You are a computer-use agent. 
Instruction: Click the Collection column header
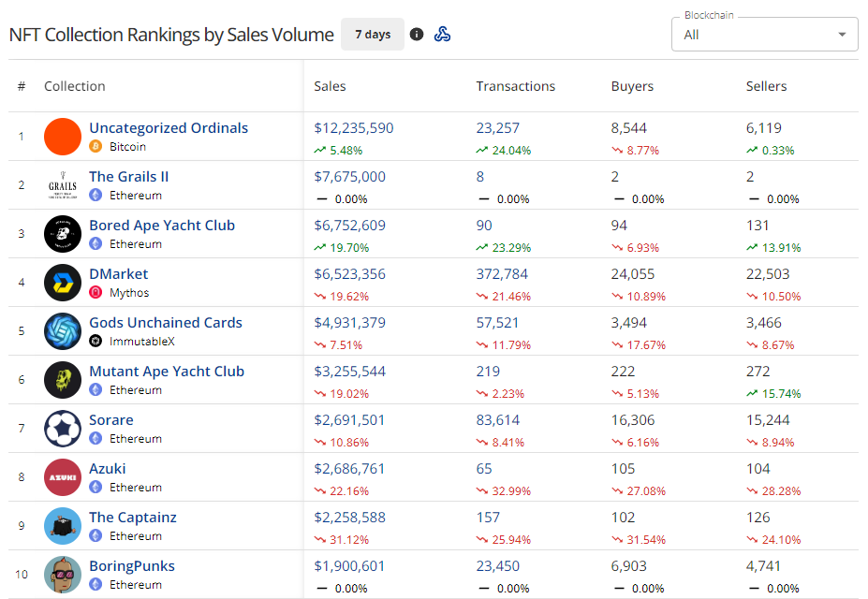point(75,86)
